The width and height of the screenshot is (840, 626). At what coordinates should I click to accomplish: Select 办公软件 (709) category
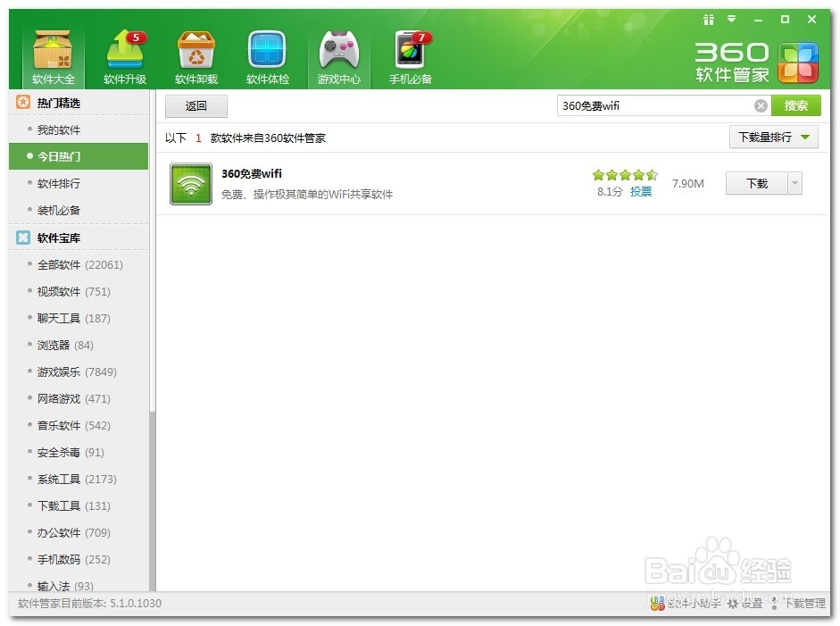pyautogui.click(x=79, y=533)
